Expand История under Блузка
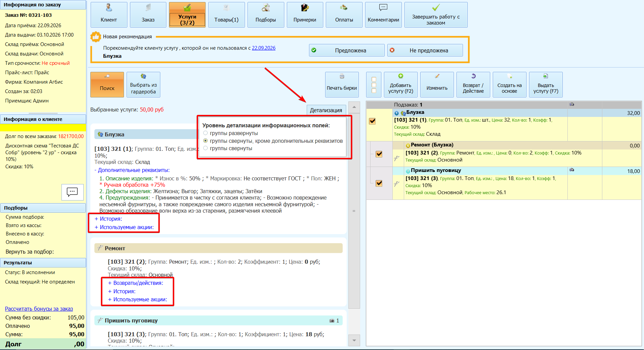This screenshot has height=350, width=644. (x=108, y=219)
